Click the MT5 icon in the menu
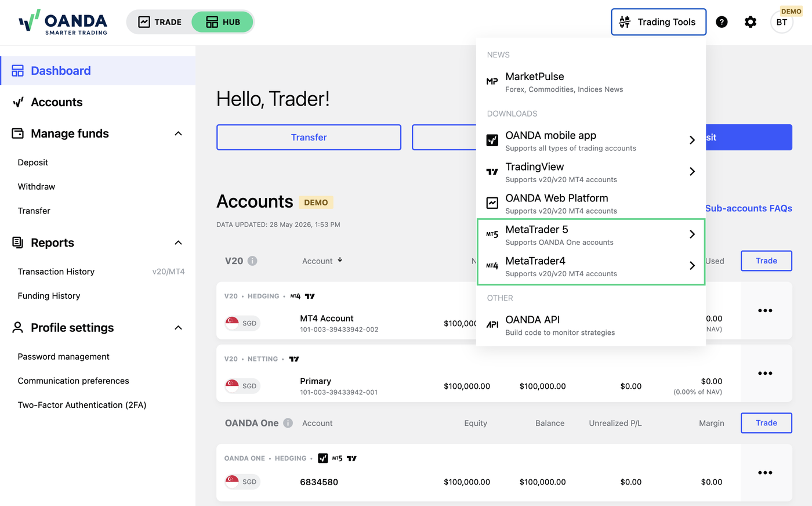Image resolution: width=812 pixels, height=506 pixels. pos(492,234)
